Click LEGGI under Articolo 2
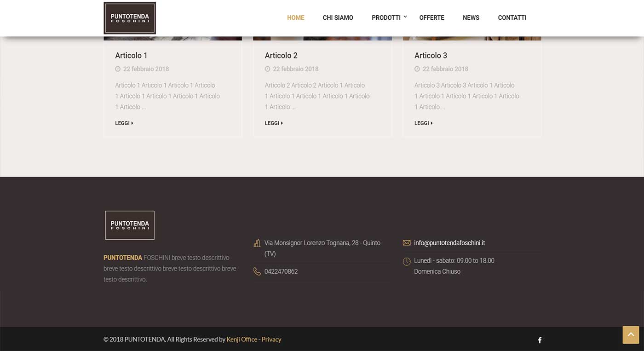This screenshot has width=644, height=351. coord(274,123)
